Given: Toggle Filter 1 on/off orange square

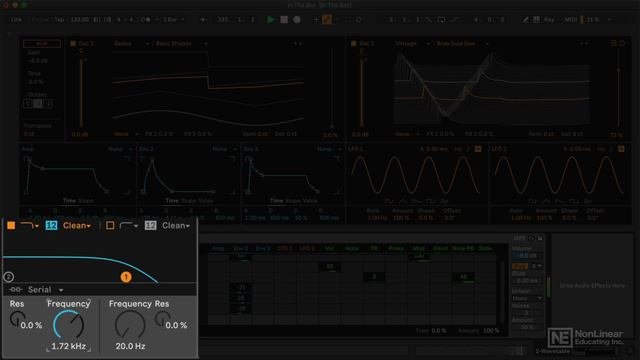Looking at the screenshot, I should tap(11, 225).
